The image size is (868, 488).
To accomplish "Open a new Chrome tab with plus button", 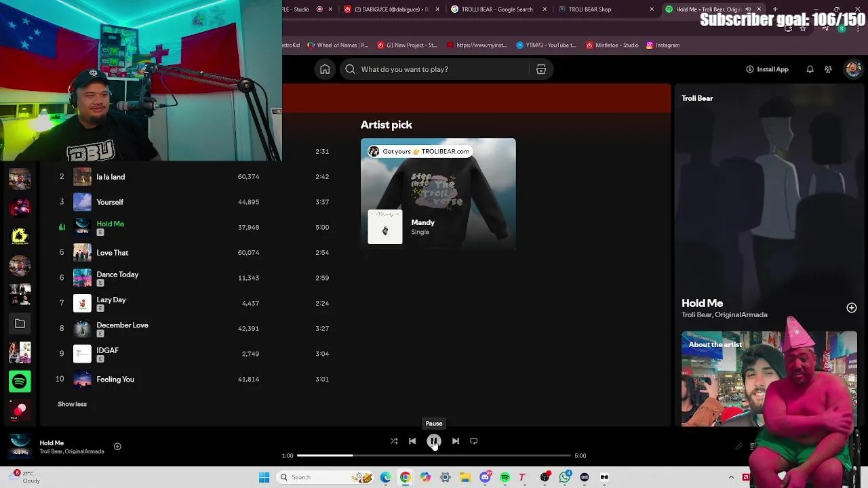I will 775,9.
